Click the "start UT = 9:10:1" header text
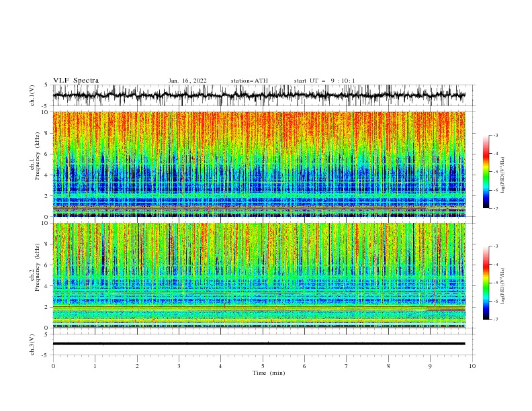Viewport: 532px width, 411px height. click(x=324, y=81)
